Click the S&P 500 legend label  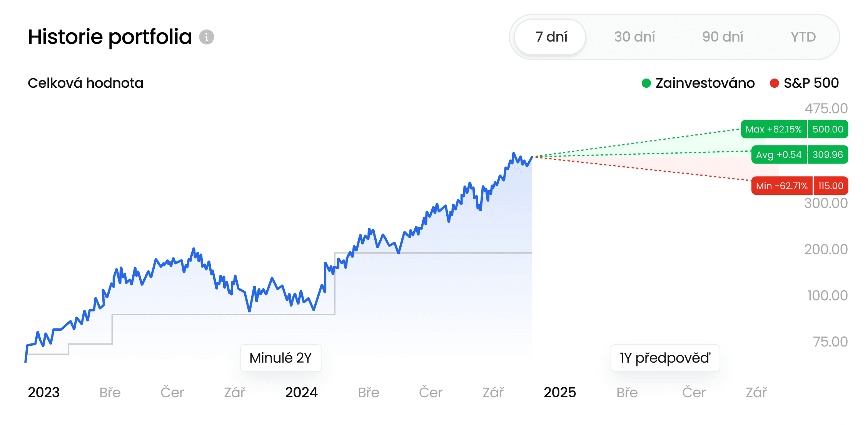coord(811,83)
